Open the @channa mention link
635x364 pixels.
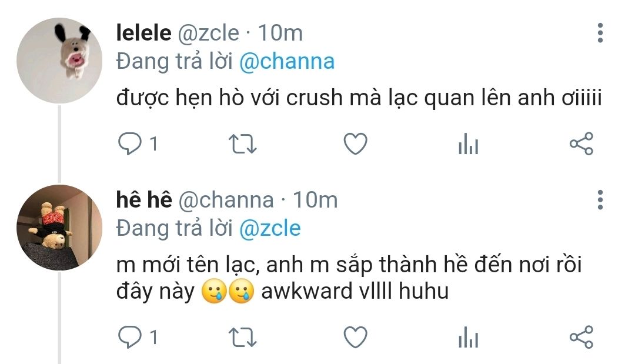[x=287, y=62]
